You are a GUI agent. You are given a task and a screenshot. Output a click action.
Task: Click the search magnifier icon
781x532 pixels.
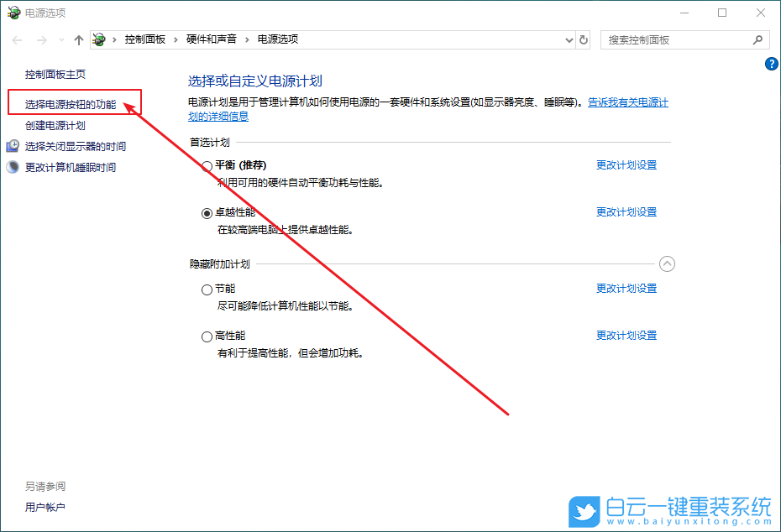tap(757, 39)
